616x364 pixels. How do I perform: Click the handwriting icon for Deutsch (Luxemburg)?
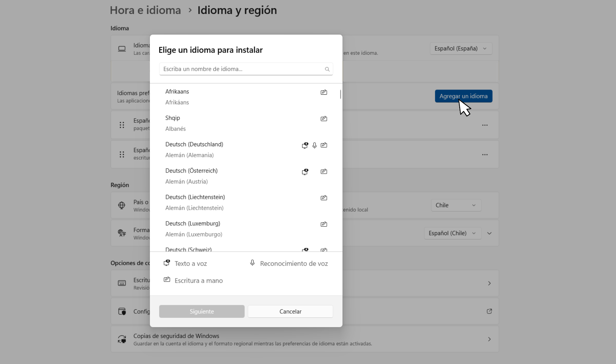pyautogui.click(x=324, y=224)
